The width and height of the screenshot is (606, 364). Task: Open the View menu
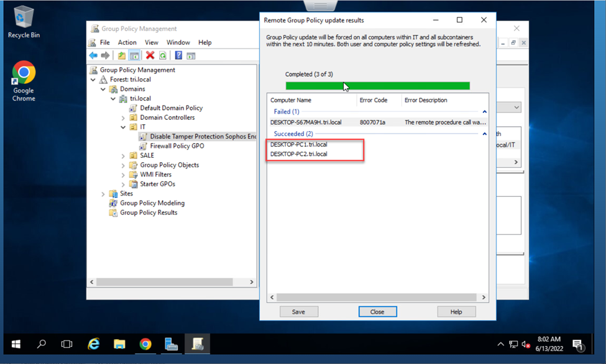(x=152, y=42)
